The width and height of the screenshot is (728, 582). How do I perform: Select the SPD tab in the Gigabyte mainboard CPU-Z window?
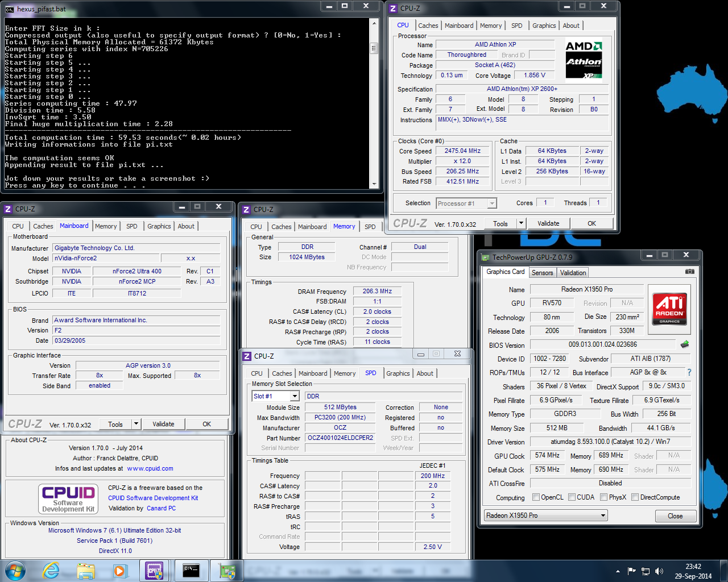tap(132, 226)
